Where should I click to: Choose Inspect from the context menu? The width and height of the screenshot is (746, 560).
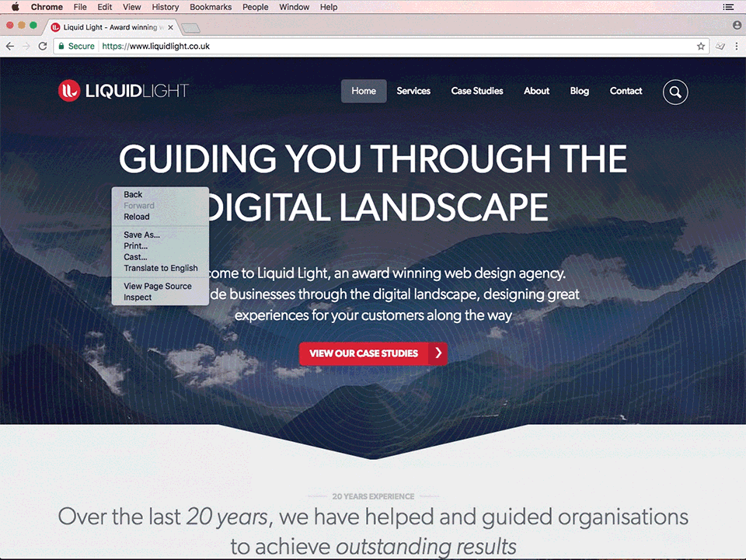[160, 297]
